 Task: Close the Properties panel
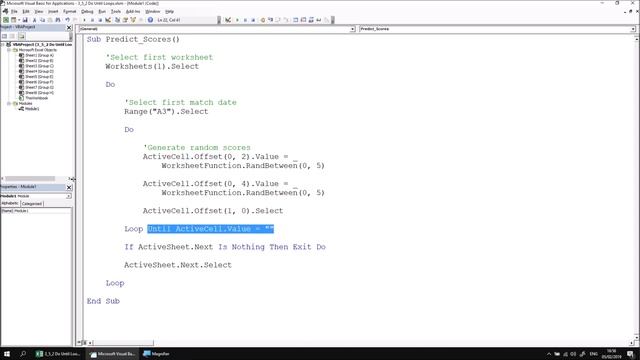[69, 187]
